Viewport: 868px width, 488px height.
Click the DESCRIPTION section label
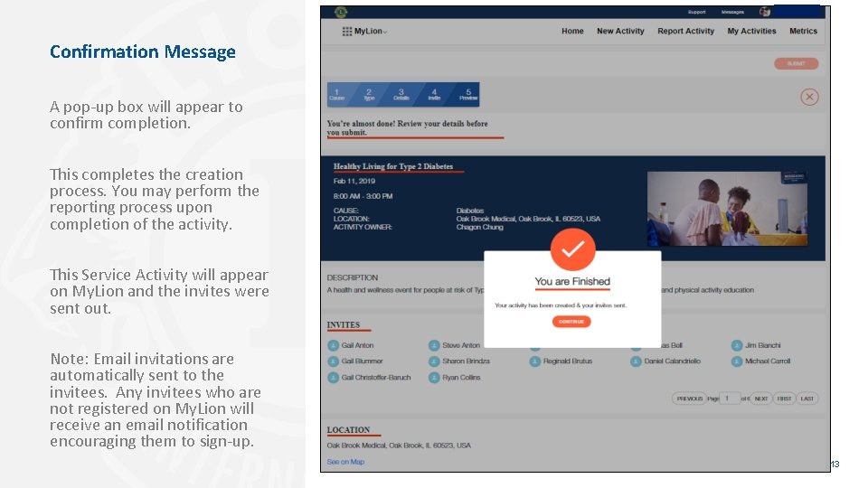[352, 277]
